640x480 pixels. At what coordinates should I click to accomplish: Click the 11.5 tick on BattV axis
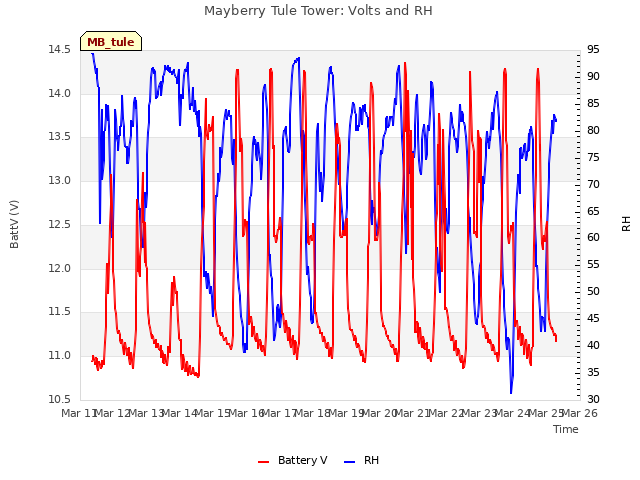[x=60, y=311]
